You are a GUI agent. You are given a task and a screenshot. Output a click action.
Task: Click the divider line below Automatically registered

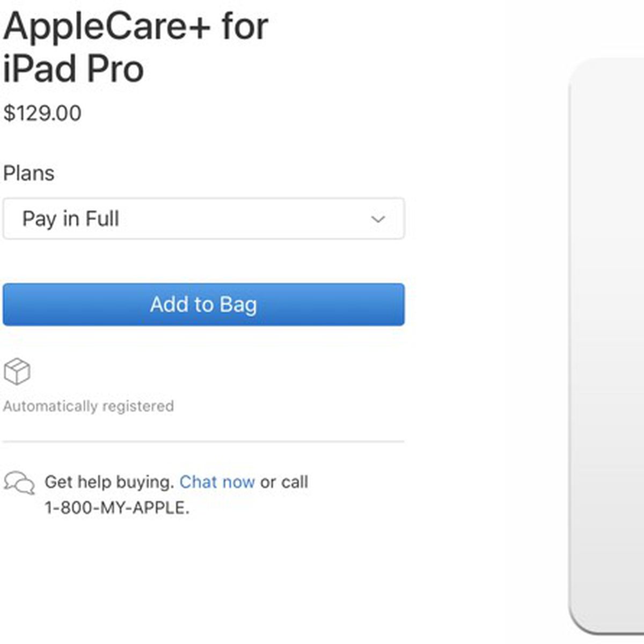203,442
